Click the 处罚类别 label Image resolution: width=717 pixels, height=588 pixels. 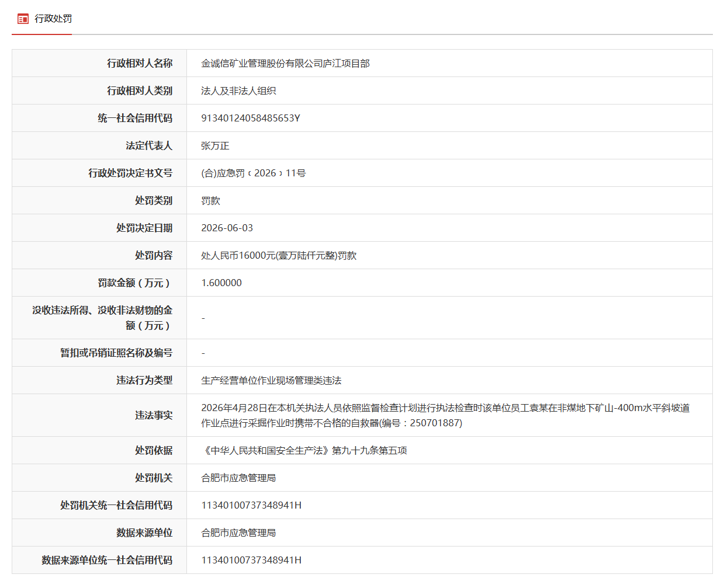coord(154,200)
